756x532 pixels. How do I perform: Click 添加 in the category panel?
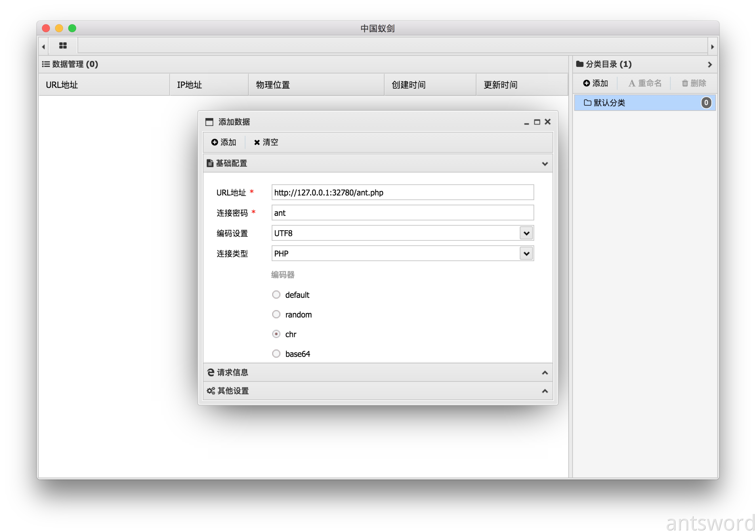(595, 83)
